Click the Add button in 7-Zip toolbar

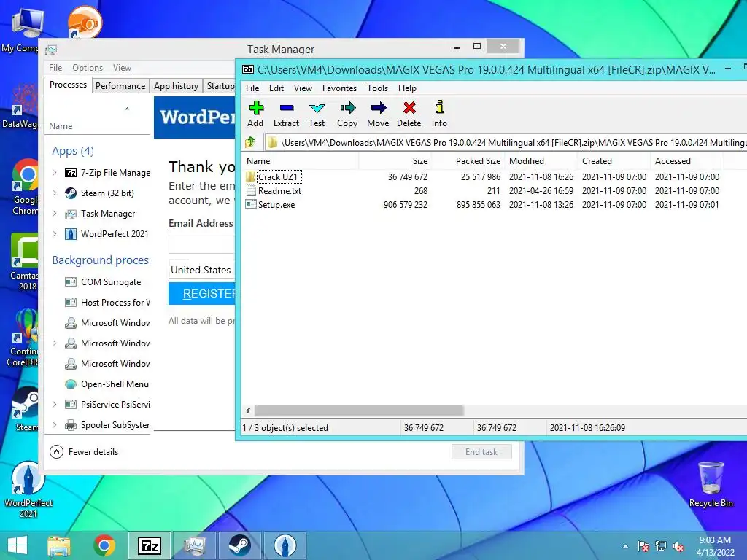pyautogui.click(x=256, y=114)
